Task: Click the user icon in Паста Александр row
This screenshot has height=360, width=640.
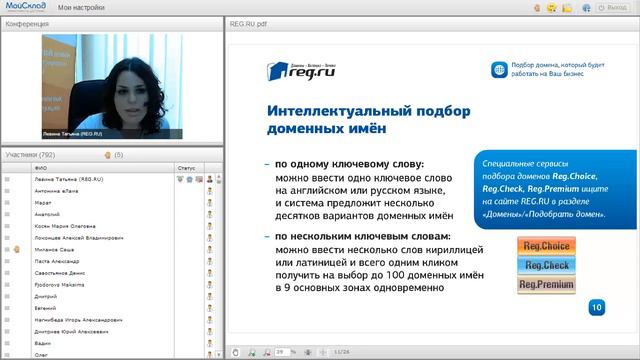Action: click(210, 261)
